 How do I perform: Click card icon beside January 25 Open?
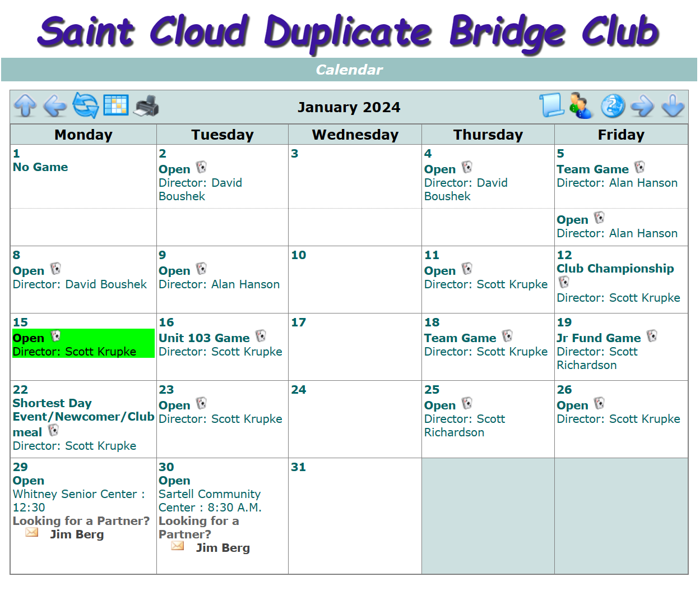point(467,403)
